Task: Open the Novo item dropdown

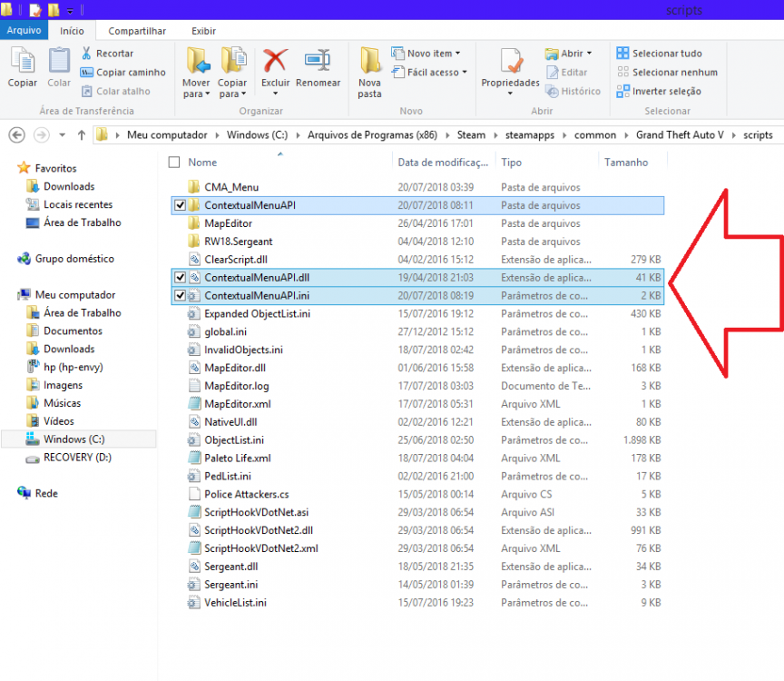Action: (457, 53)
